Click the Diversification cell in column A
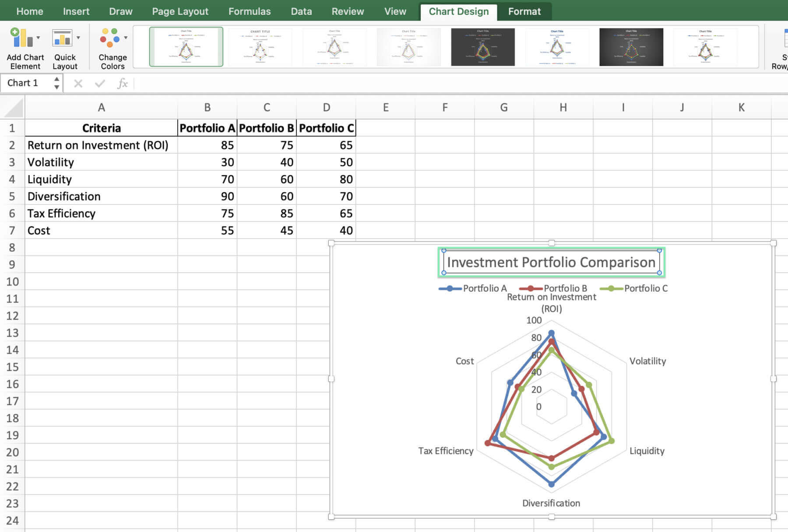This screenshot has height=532, width=788. [101, 196]
